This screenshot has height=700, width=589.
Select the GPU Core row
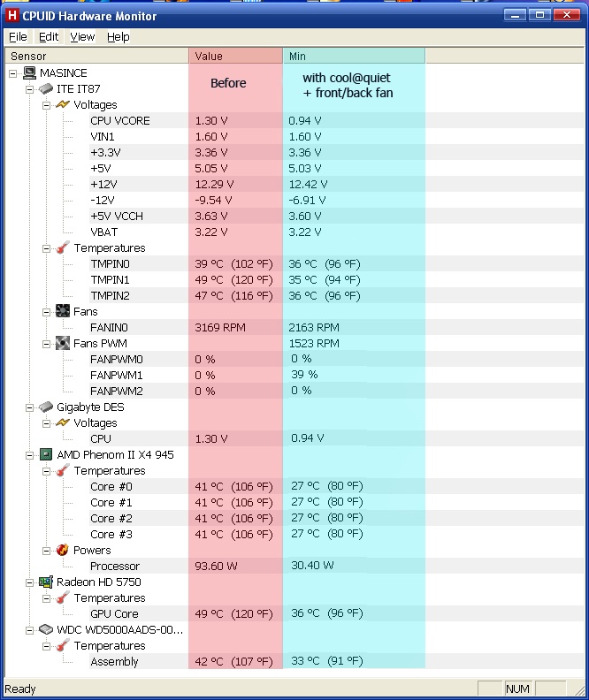(337, 614)
